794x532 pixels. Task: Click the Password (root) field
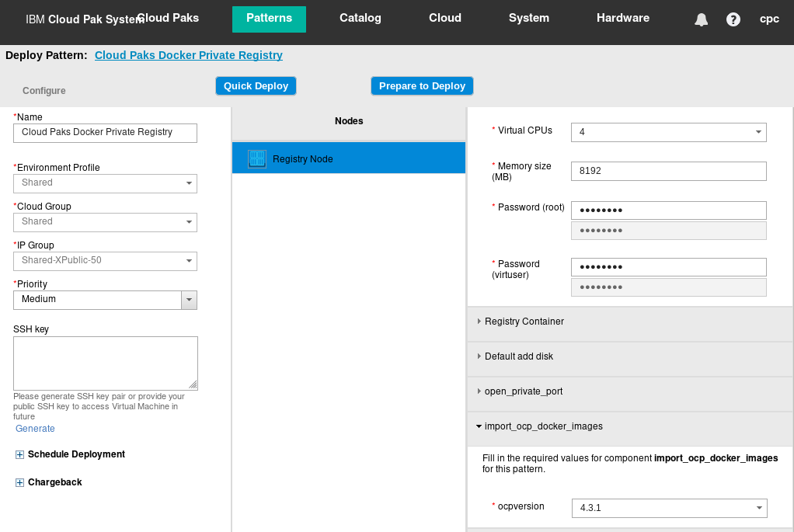(668, 210)
